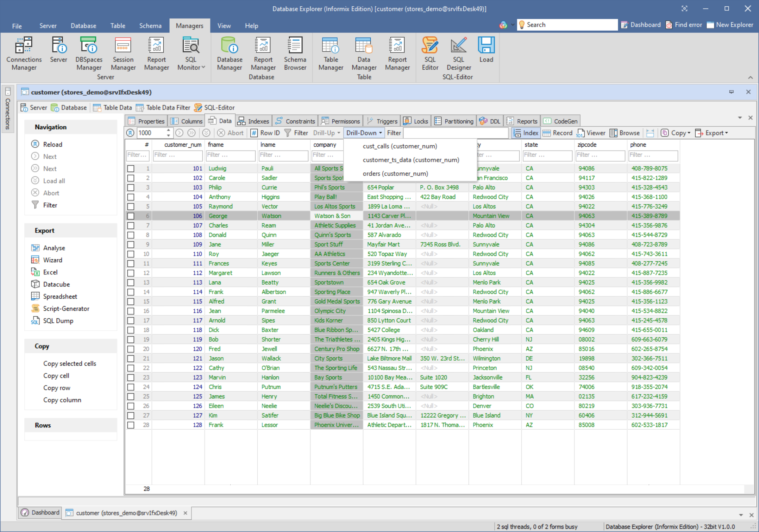Click Copy row in Copy panel
Screen dimensions: 759x532
pyautogui.click(x=57, y=388)
